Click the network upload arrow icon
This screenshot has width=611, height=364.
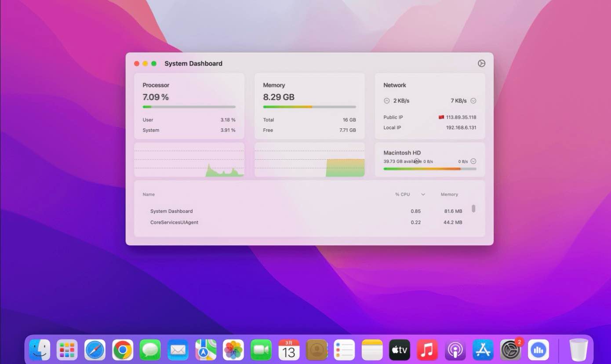click(x=386, y=101)
